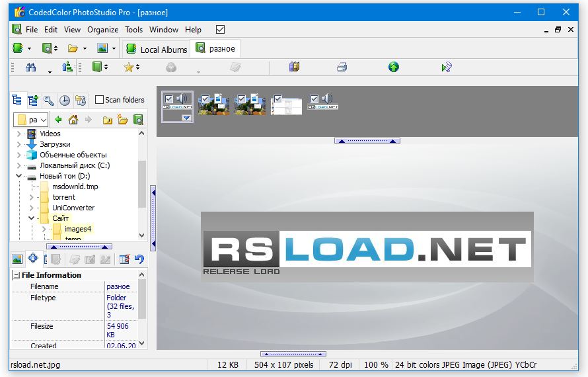Viewport: 588px width, 377px height.
Task: Click the table grid with checkmarks icon
Action: (124, 259)
